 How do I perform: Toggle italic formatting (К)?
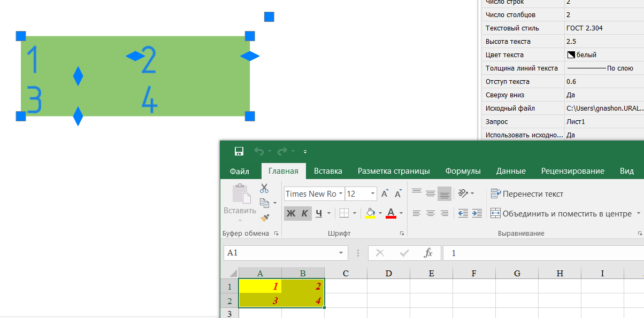point(305,213)
